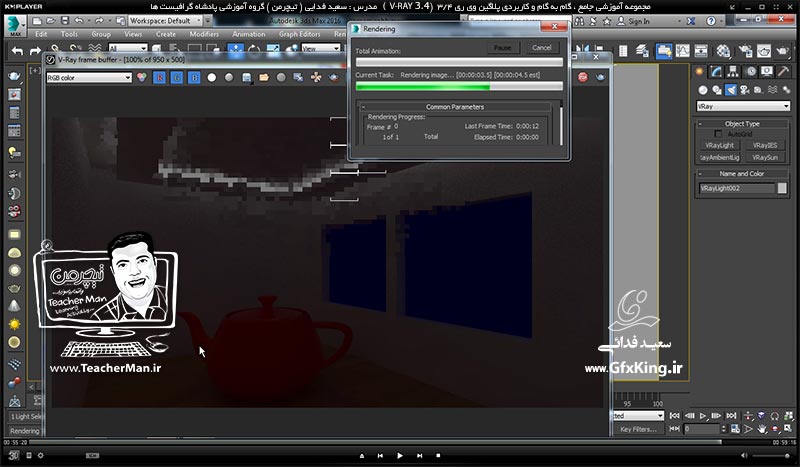Load image folder icon in frame buffer
This screenshot has width=800, height=467.
264,78
